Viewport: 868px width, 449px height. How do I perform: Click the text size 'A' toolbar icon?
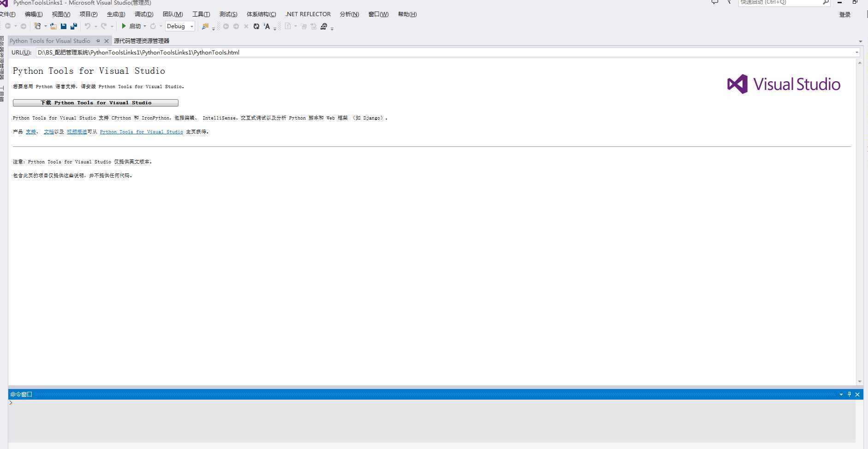click(267, 26)
